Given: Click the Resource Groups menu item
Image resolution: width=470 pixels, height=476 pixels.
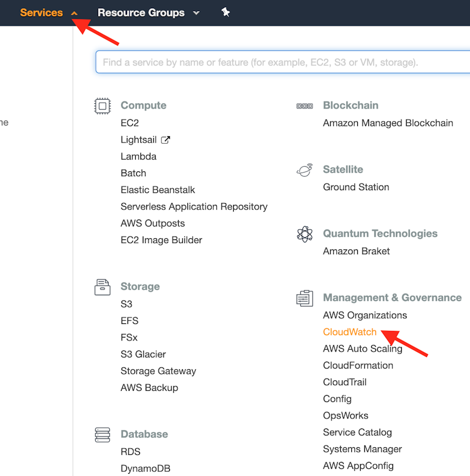Looking at the screenshot, I should 141,12.
